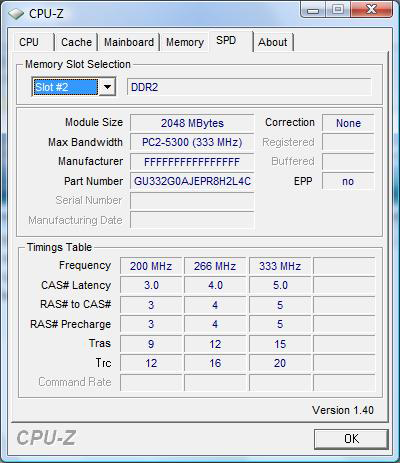Image resolution: width=401 pixels, height=463 pixels.
Task: Open the Slot #2 dropdown arrow
Action: [x=107, y=87]
